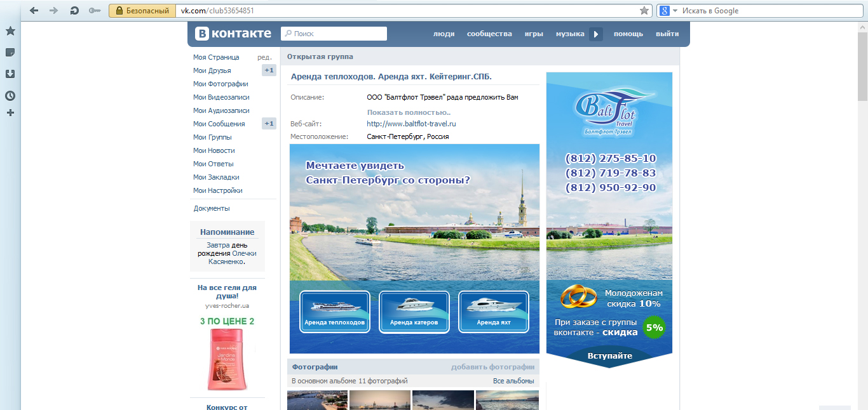Open website link baltflot-travel.ru
Viewport: 868px width, 410px height.
[411, 124]
